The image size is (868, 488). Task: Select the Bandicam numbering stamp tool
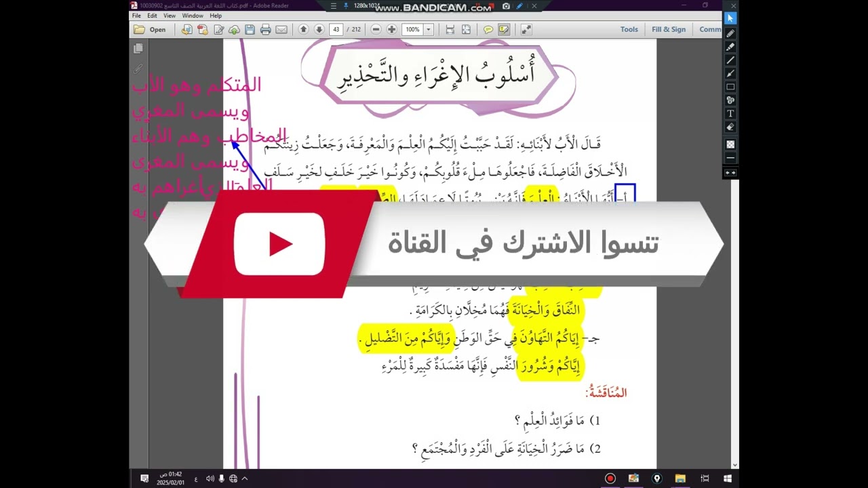click(x=730, y=100)
